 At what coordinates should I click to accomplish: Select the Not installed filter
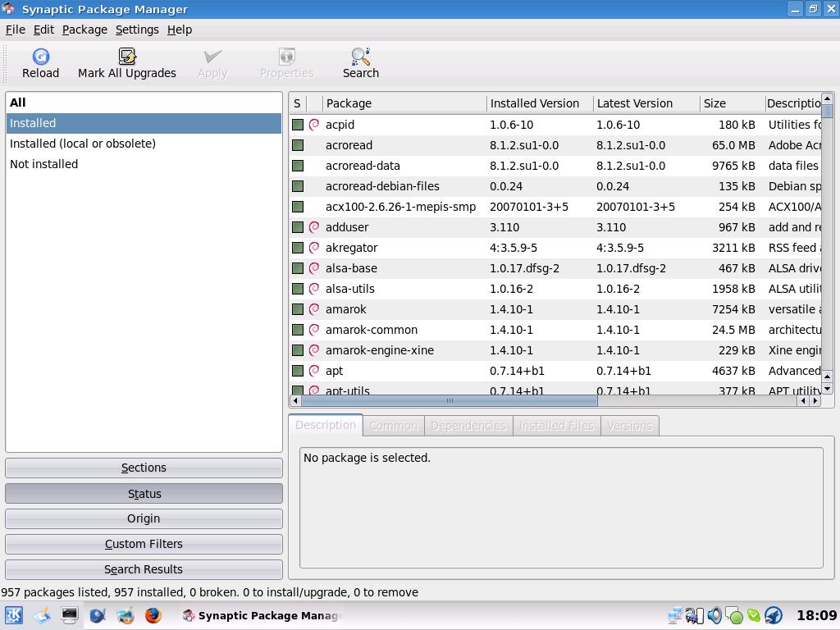click(x=144, y=164)
